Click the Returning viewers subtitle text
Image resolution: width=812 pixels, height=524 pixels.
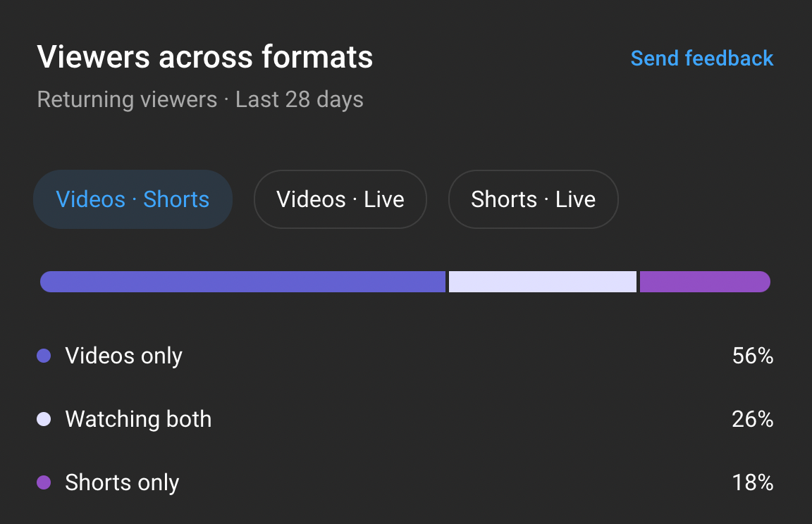point(127,99)
